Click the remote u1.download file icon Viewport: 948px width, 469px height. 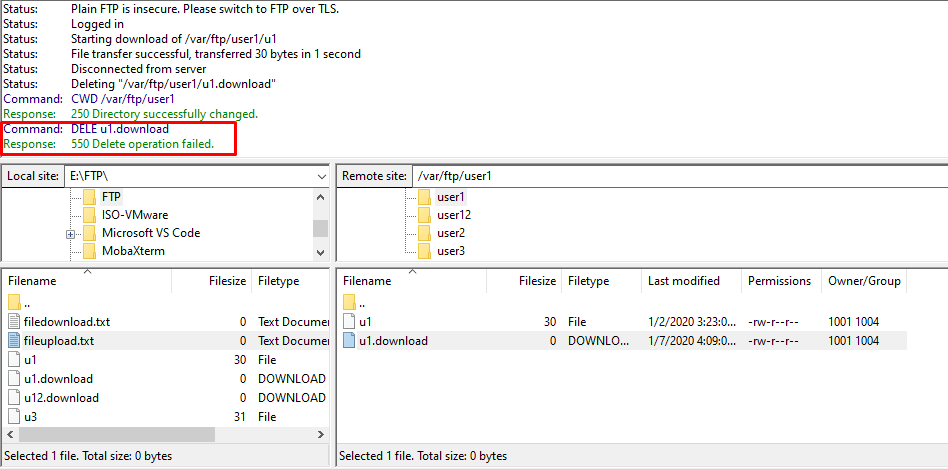(349, 341)
